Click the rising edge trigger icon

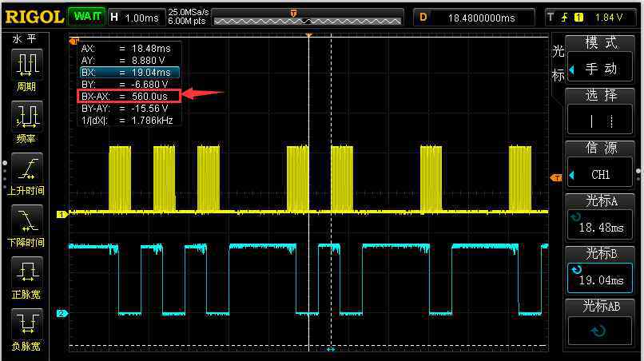click(565, 18)
